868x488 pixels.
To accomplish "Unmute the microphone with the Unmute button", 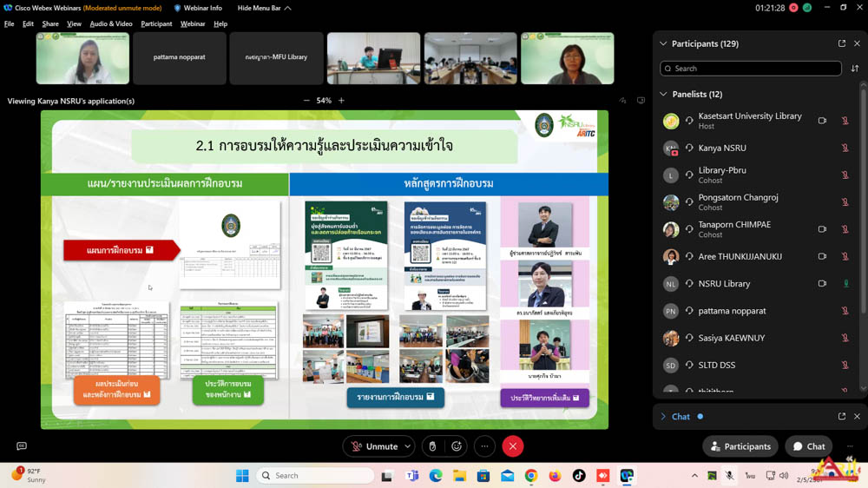I will click(x=374, y=446).
